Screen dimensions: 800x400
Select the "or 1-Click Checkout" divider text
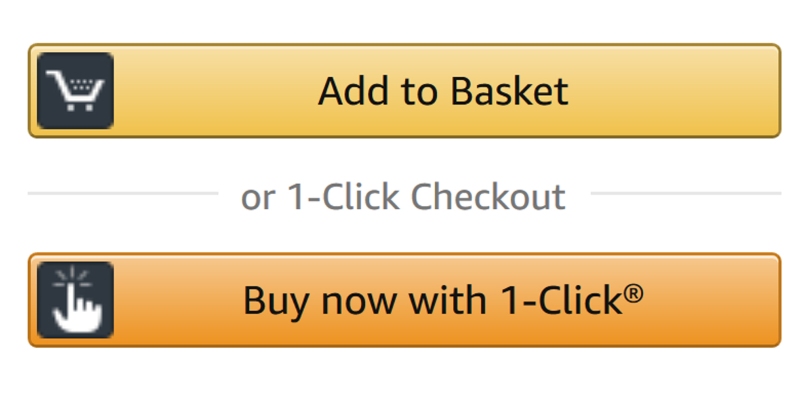(403, 197)
